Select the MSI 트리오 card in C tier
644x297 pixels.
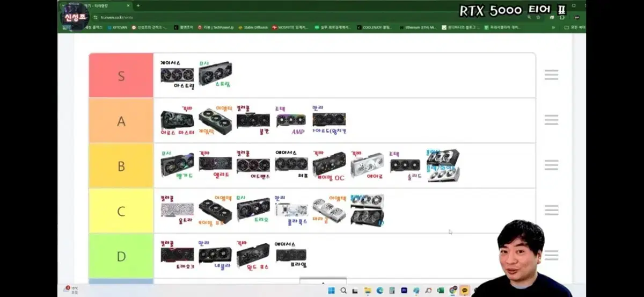pos(253,210)
